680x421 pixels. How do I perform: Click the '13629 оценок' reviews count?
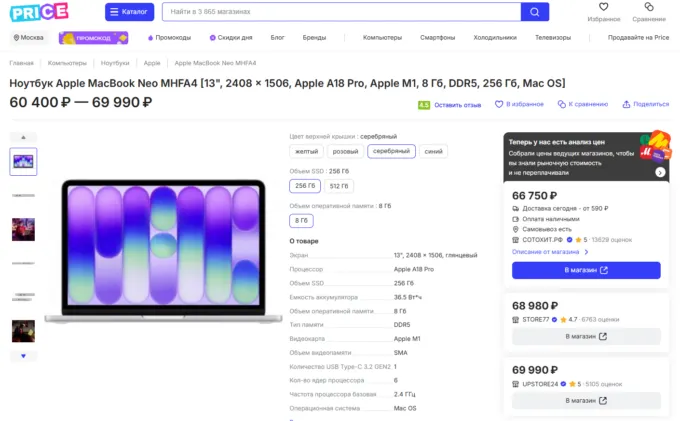coord(611,240)
